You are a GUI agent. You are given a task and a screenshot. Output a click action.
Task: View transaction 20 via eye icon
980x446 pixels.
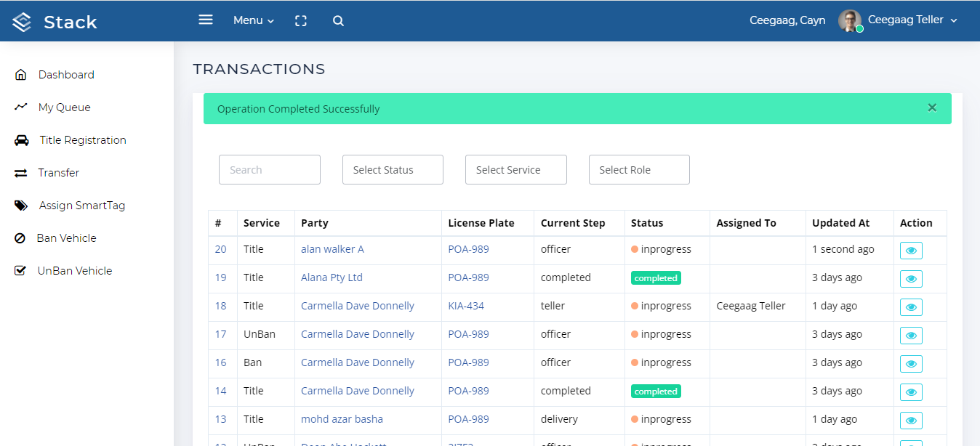(911, 251)
